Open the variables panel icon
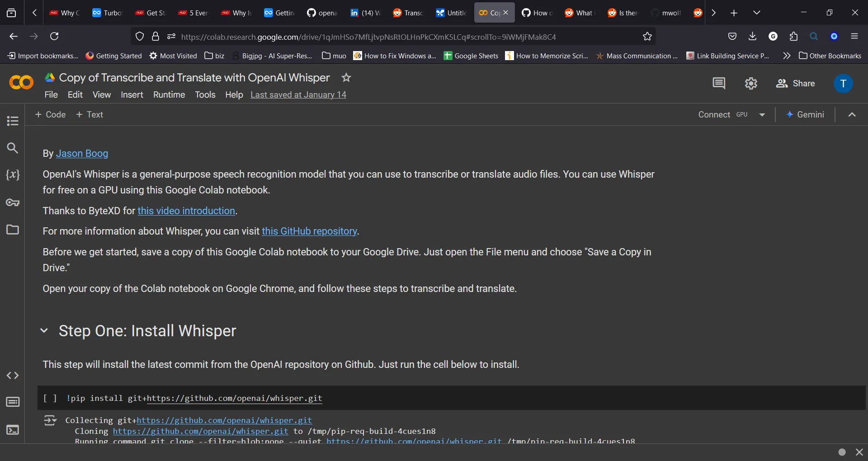Viewport: 868px width, 461px height. 13,175
